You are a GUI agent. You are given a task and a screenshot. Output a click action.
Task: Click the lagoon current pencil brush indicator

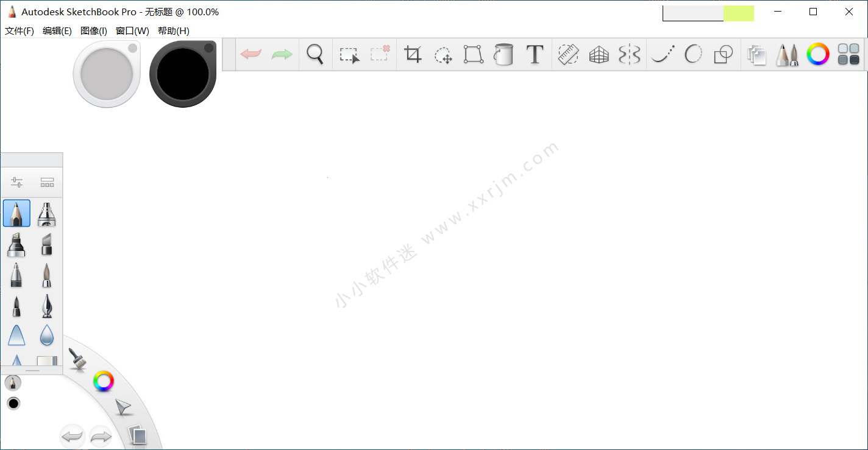pyautogui.click(x=13, y=382)
